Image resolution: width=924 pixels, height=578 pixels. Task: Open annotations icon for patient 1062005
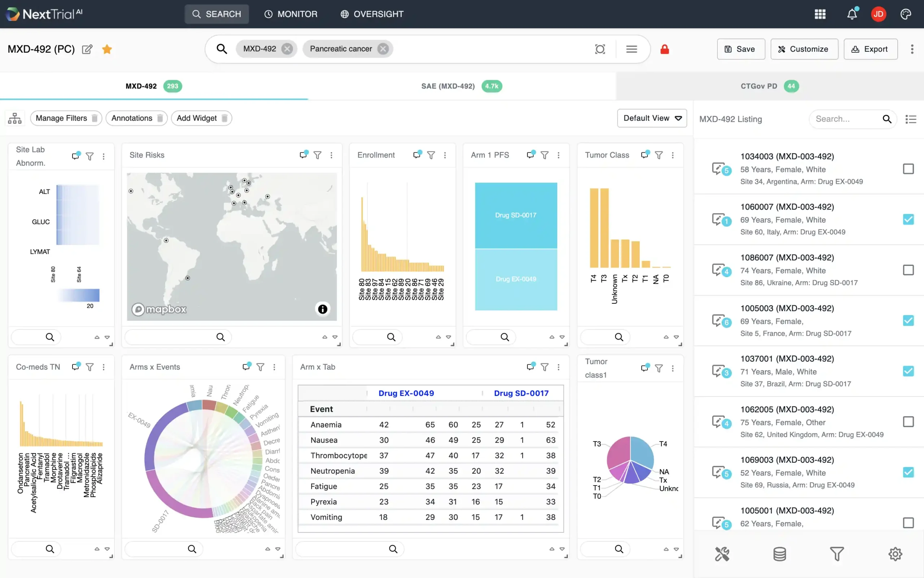click(x=721, y=422)
